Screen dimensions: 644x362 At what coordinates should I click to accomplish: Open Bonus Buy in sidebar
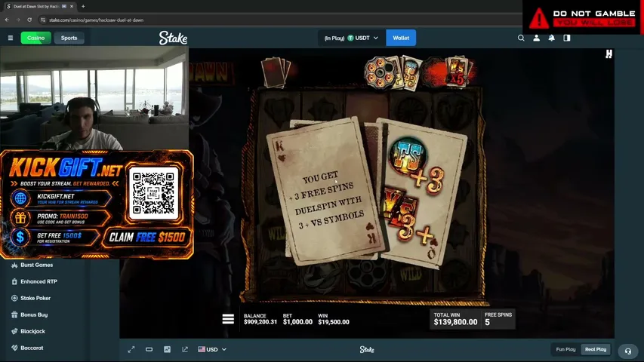(x=34, y=314)
